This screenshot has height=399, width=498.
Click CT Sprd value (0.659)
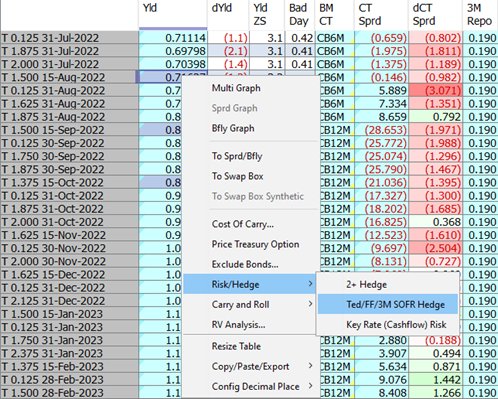(381, 38)
